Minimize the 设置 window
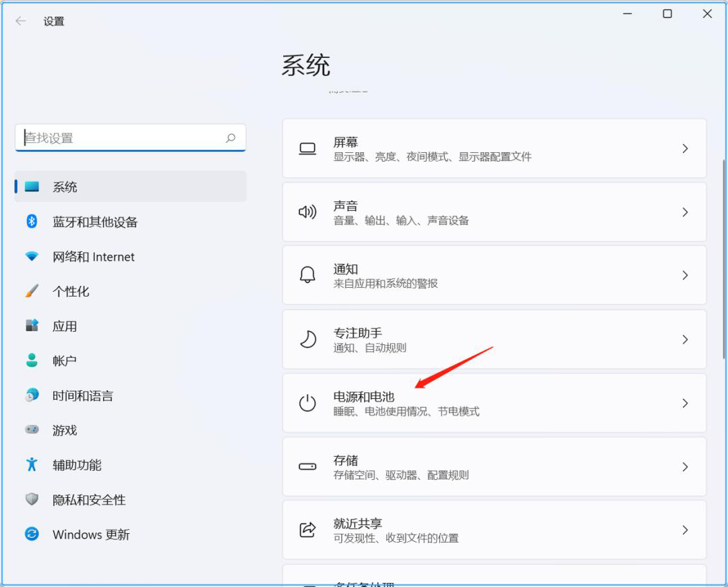728x587 pixels. click(628, 14)
